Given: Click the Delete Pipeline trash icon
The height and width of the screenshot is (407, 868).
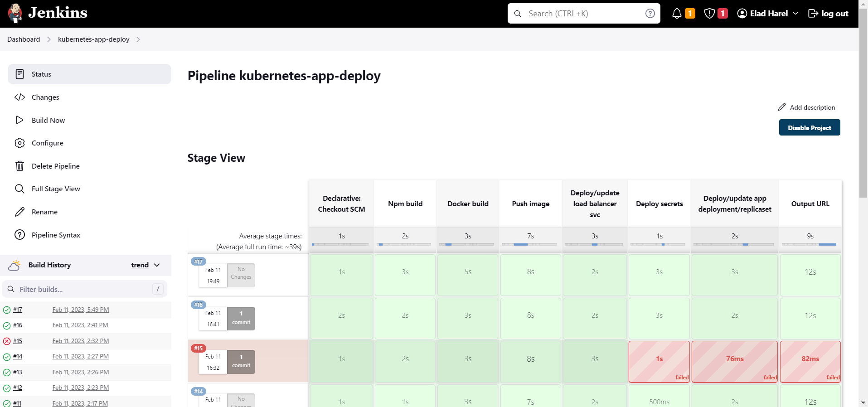Looking at the screenshot, I should pyautogui.click(x=19, y=166).
